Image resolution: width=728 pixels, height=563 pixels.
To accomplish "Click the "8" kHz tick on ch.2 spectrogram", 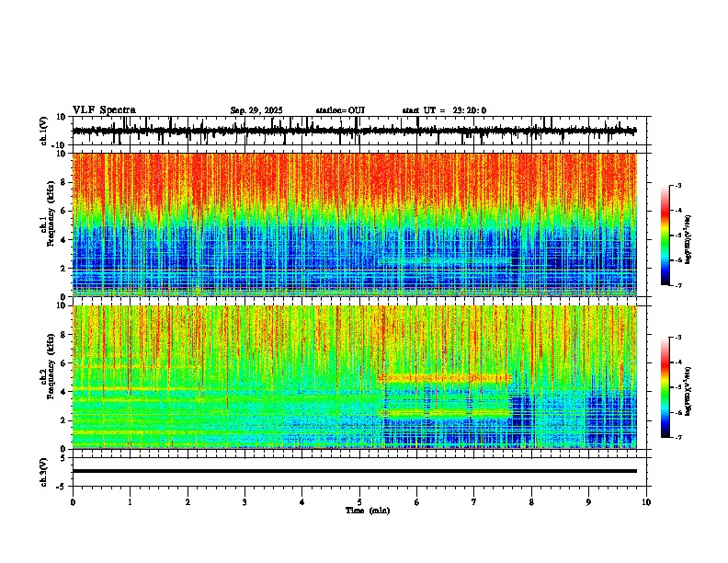I will [64, 335].
